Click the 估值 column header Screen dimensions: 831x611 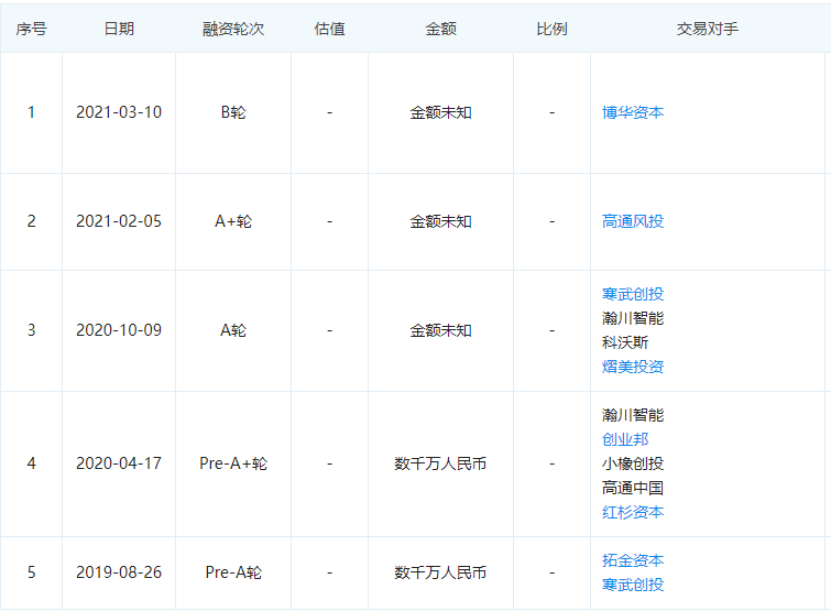click(x=330, y=29)
